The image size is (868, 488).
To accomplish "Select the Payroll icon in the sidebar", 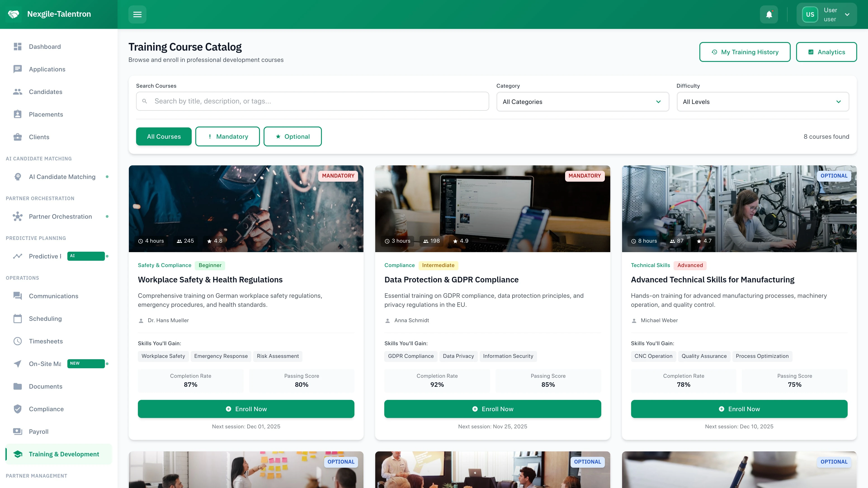I will pyautogui.click(x=17, y=432).
